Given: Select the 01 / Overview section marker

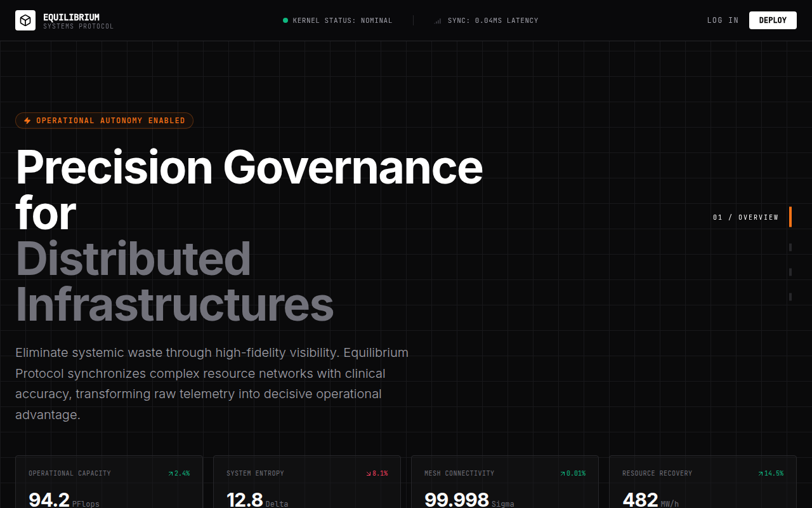Looking at the screenshot, I should (x=745, y=217).
